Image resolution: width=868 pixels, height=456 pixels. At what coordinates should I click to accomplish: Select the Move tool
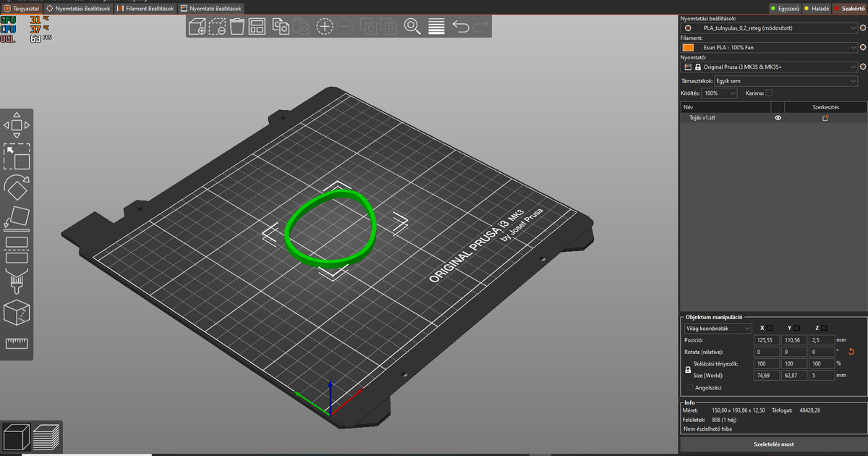point(17,125)
